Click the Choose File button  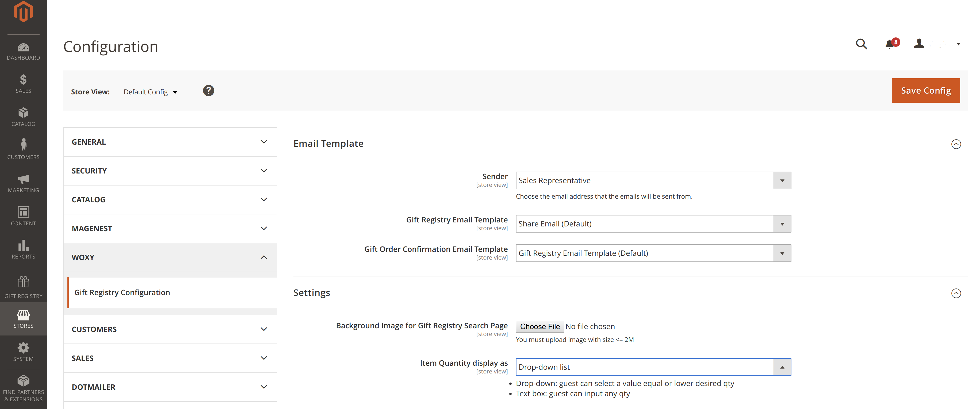539,326
